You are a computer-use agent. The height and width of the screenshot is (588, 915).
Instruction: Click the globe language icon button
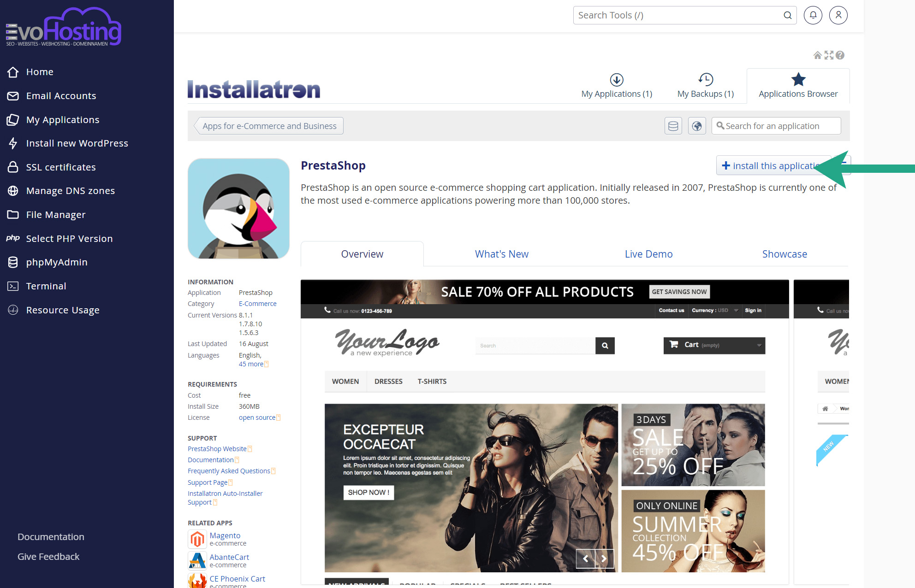[x=697, y=126]
